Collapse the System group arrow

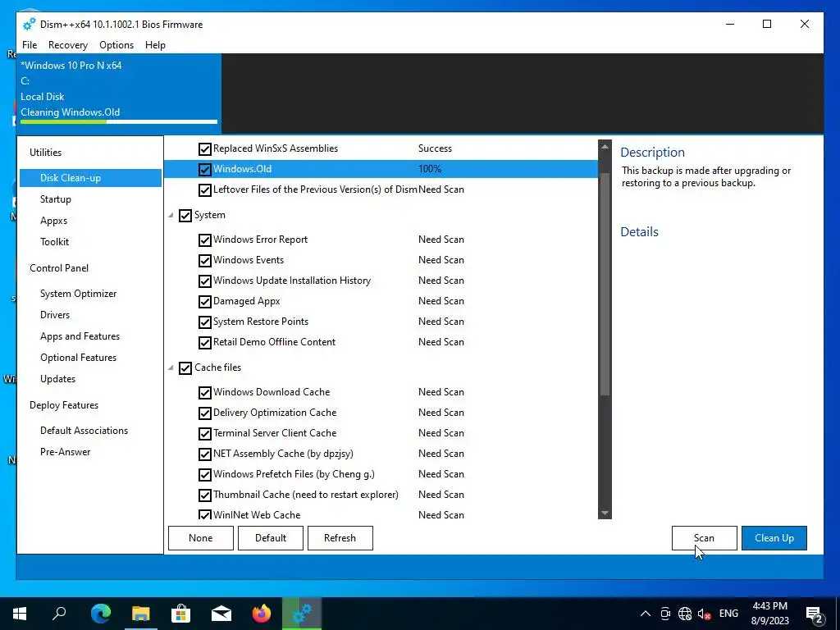(171, 216)
